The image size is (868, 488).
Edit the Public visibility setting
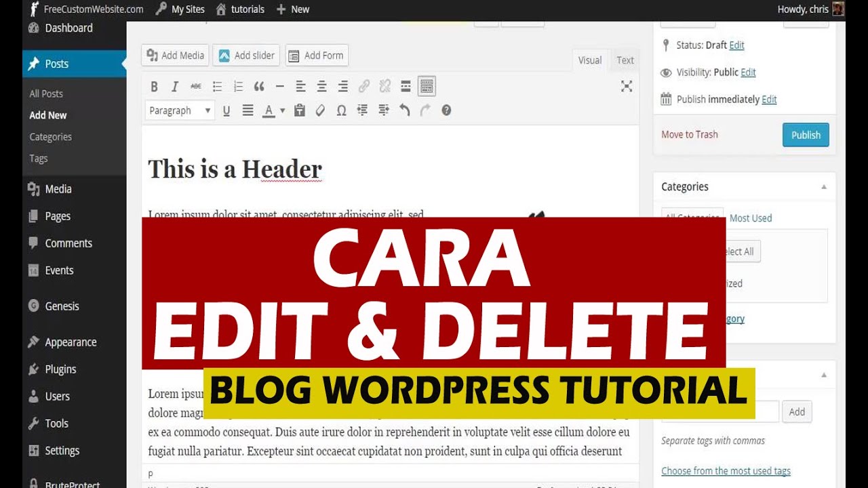click(748, 73)
